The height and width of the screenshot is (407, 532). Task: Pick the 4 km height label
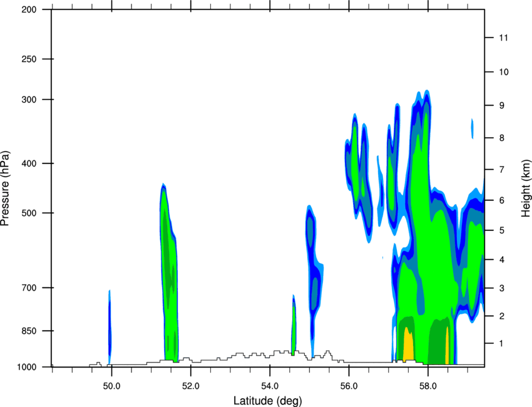(501, 260)
